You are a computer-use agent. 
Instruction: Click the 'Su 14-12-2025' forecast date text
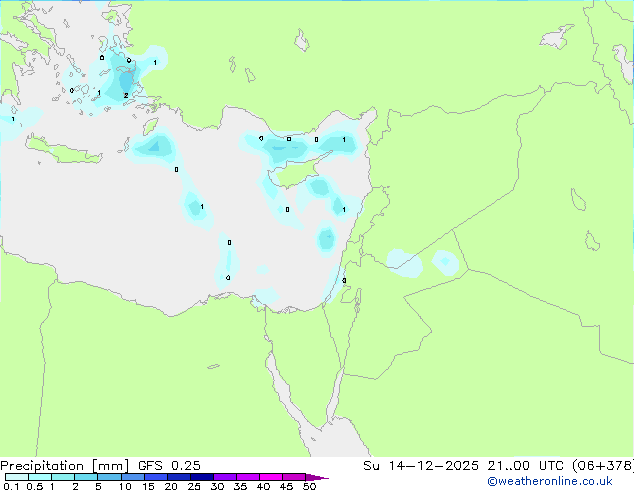click(x=421, y=466)
